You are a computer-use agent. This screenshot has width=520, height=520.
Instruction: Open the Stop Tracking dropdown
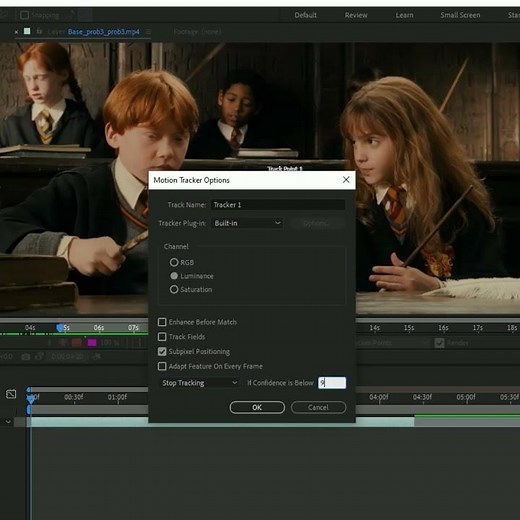199,383
